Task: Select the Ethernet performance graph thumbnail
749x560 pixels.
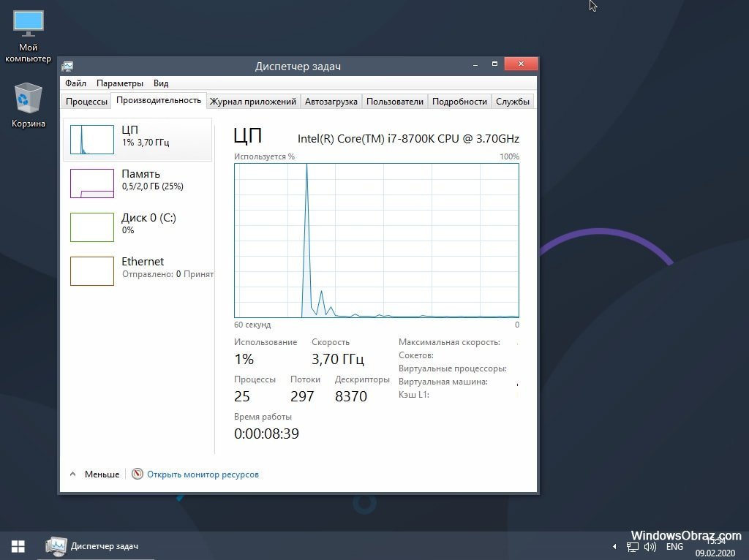Action: pyautogui.click(x=92, y=271)
